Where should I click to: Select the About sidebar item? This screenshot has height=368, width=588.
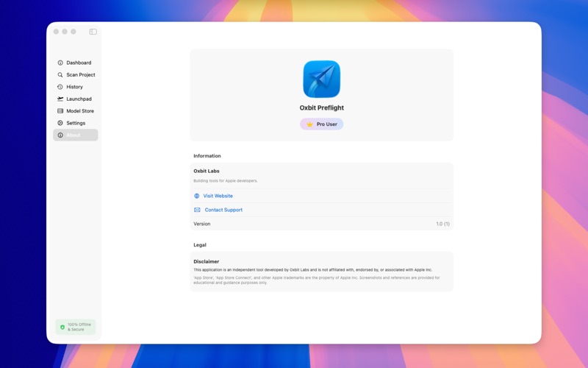click(76, 135)
